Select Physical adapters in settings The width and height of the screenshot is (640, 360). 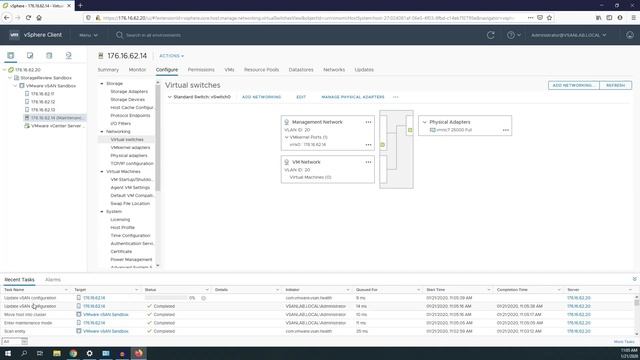coord(129,156)
